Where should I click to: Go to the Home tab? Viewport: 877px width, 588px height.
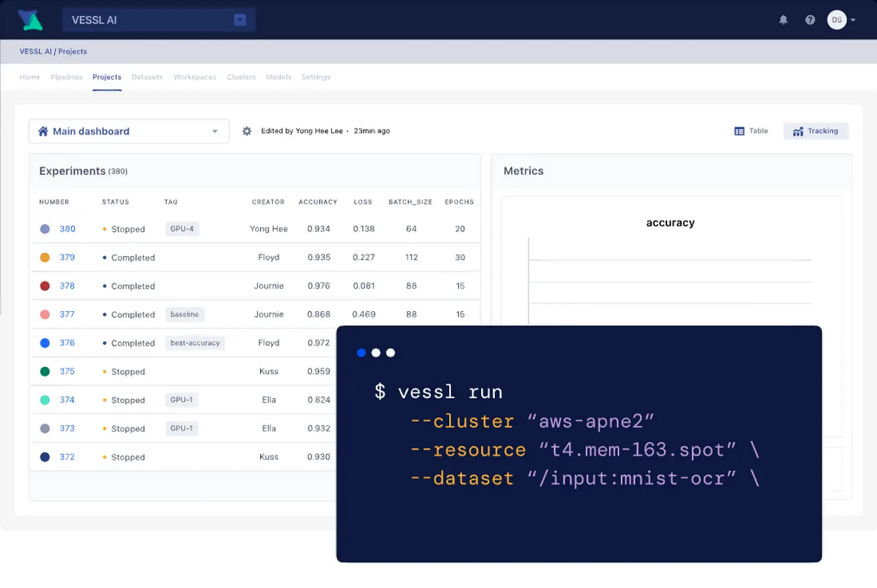click(29, 77)
